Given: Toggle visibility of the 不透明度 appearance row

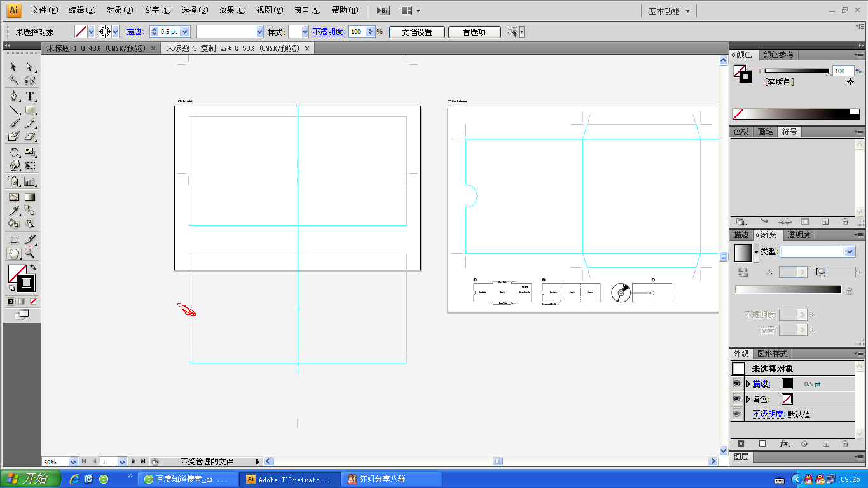Looking at the screenshot, I should [x=736, y=414].
